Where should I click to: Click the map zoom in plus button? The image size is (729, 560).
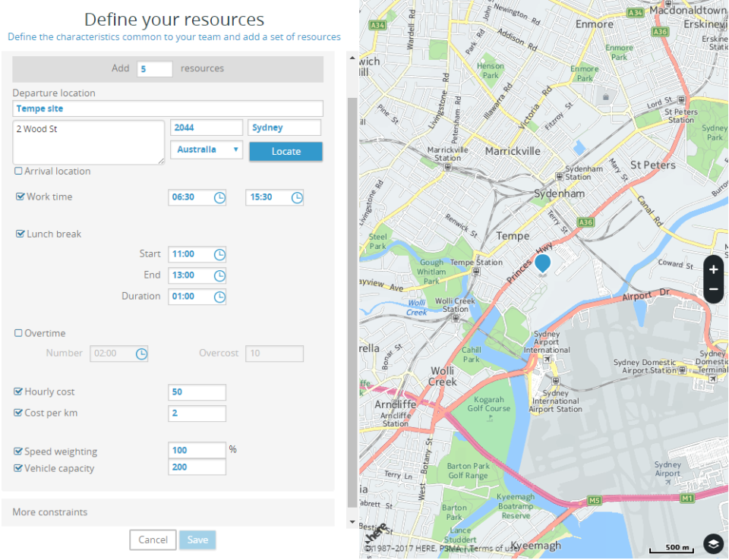point(714,269)
